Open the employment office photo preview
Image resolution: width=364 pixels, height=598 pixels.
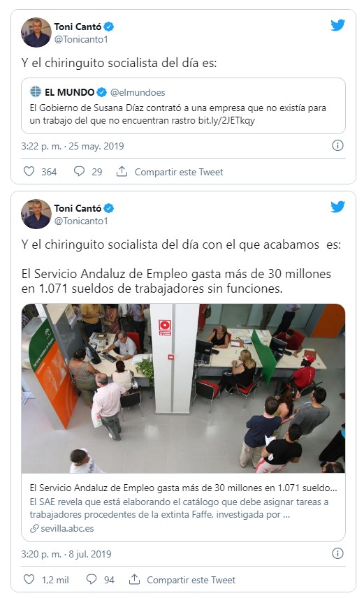pyautogui.click(x=183, y=388)
